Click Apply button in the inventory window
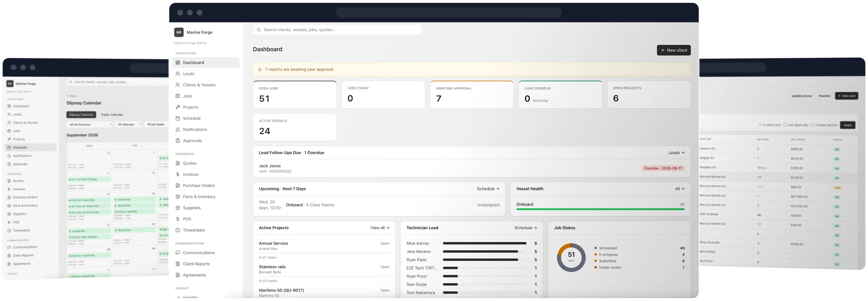The image size is (868, 301). click(847, 125)
